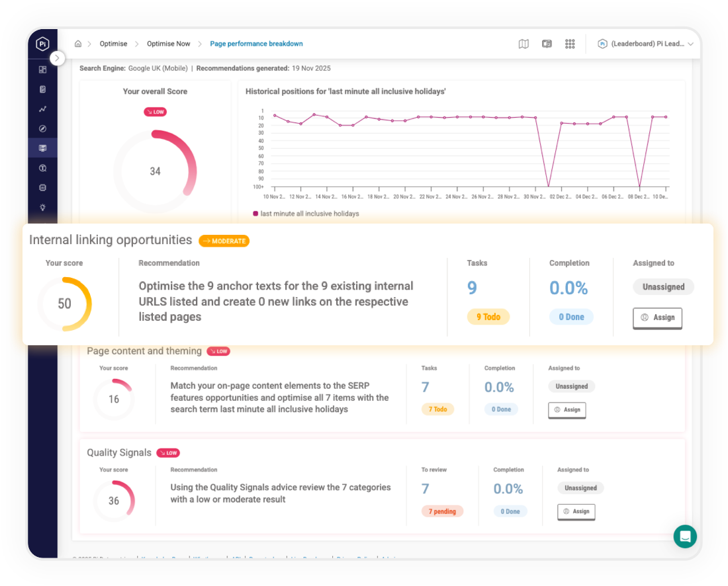Open the trends line-chart icon in sidebar
Image resolution: width=728 pixels, height=586 pixels.
point(42,108)
